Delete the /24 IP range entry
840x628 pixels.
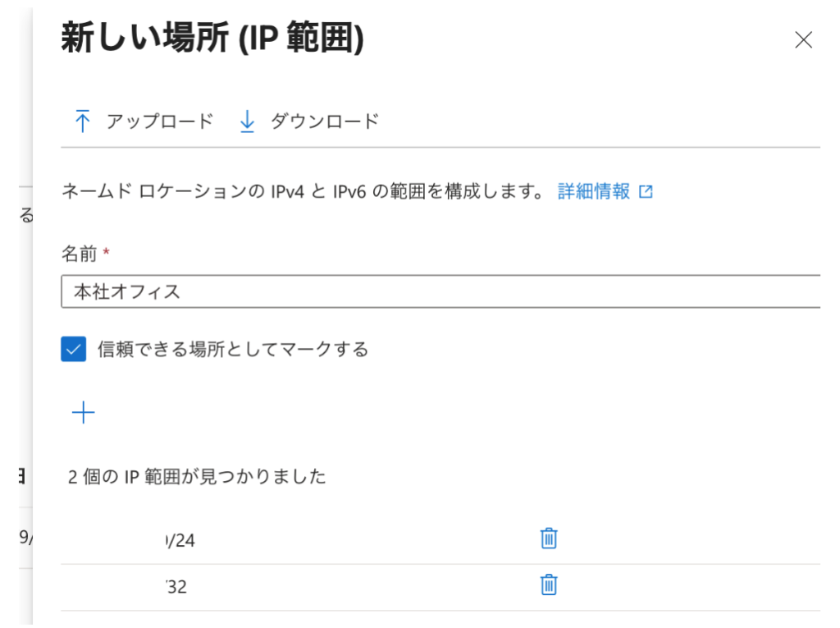coord(549,539)
